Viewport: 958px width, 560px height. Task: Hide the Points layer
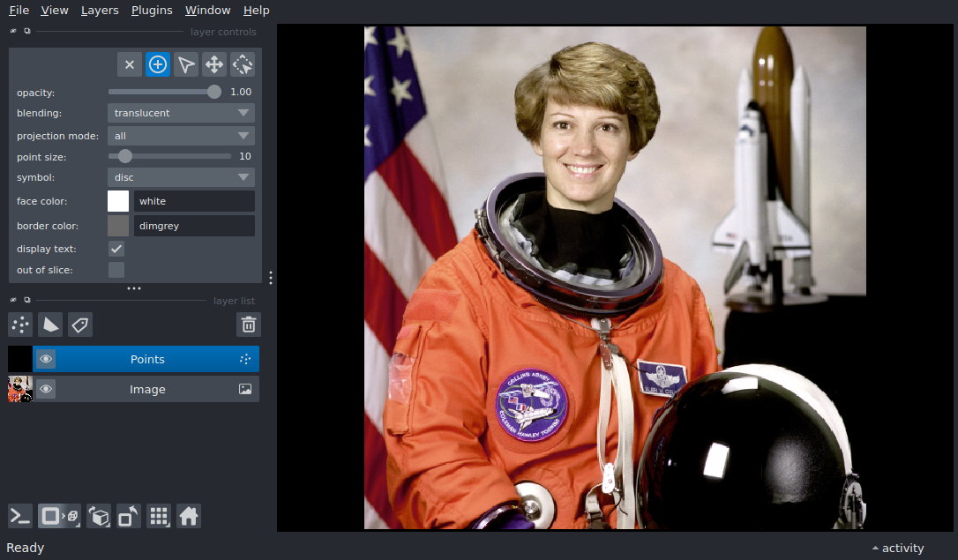pos(46,359)
